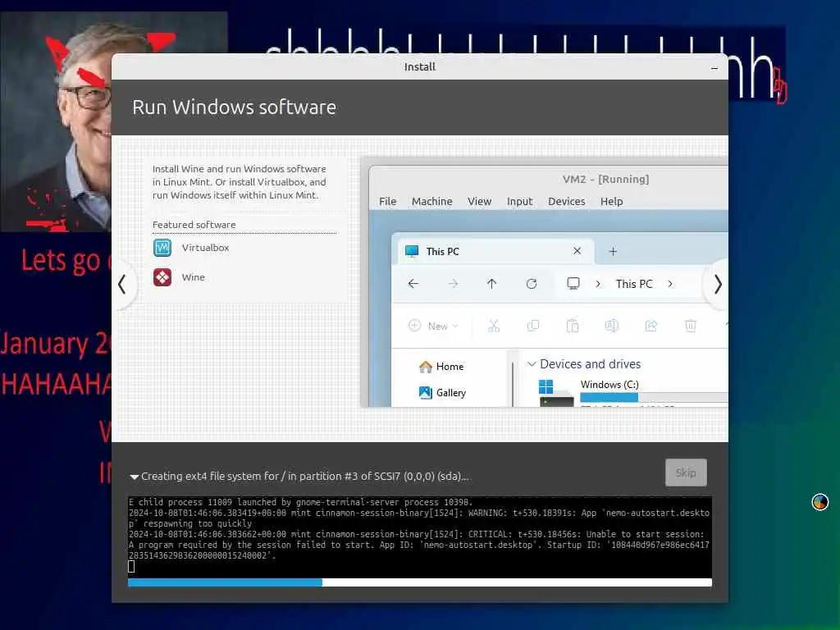840x630 pixels.
Task: Open the Input menu in VM2 window
Action: pos(519,202)
